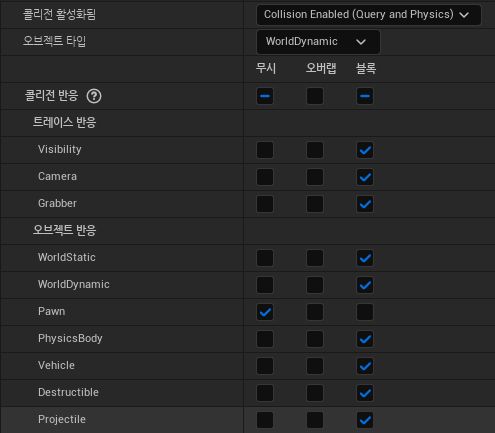Click the 무시 column header
The height and width of the screenshot is (433, 495).
tap(266, 68)
